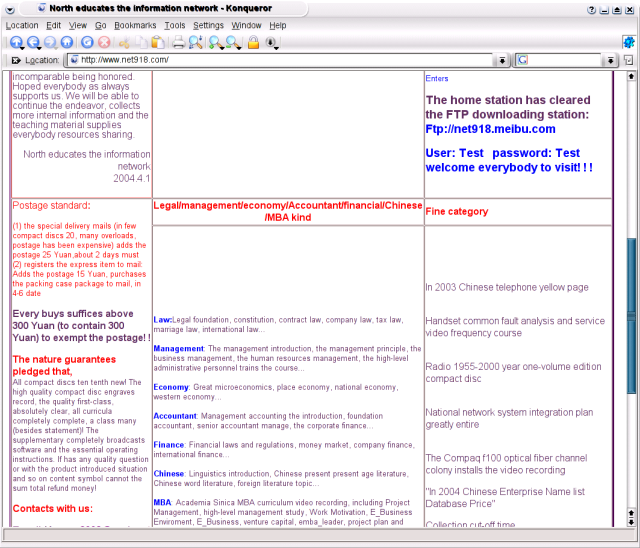Click 'Handset common fault analysis' entry
This screenshot has width=640, height=548.
(515, 327)
